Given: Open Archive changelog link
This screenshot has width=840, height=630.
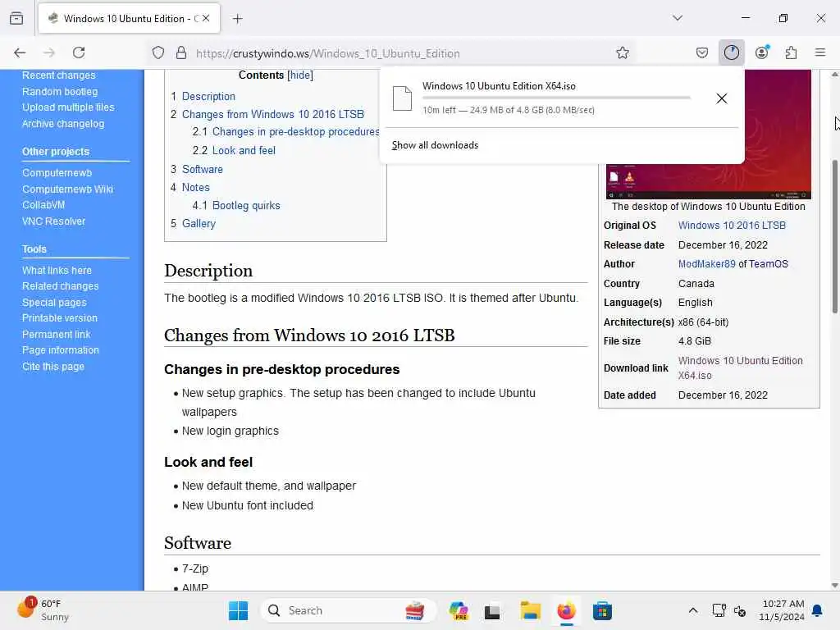Looking at the screenshot, I should coord(62,124).
